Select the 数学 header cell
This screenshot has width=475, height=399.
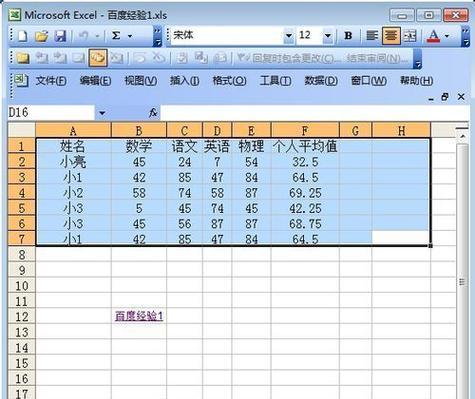(x=139, y=146)
